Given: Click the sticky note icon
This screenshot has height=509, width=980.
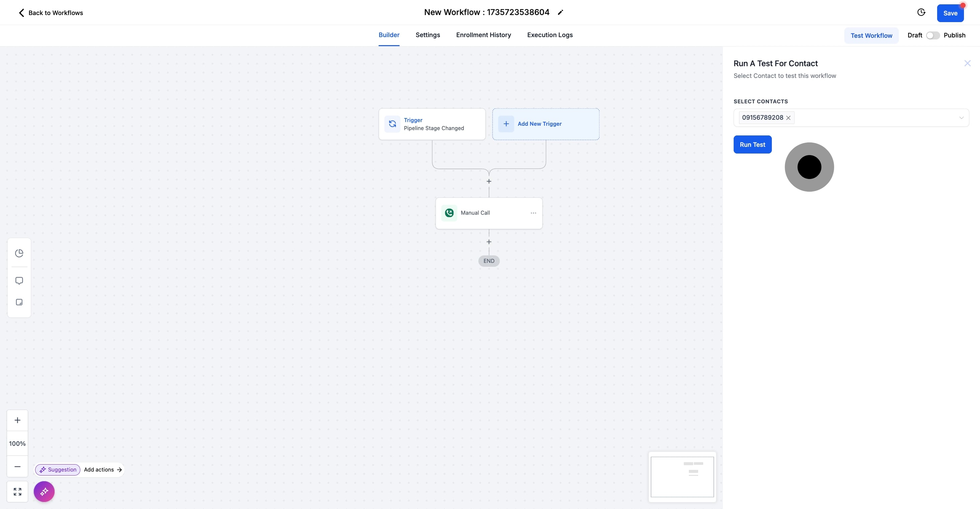Looking at the screenshot, I should pos(19,302).
